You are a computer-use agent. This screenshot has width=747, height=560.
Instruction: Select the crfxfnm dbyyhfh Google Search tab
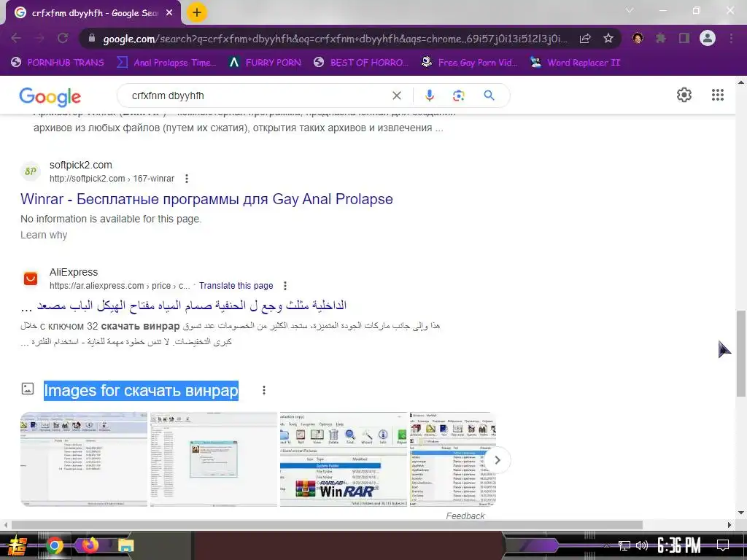tap(93, 13)
